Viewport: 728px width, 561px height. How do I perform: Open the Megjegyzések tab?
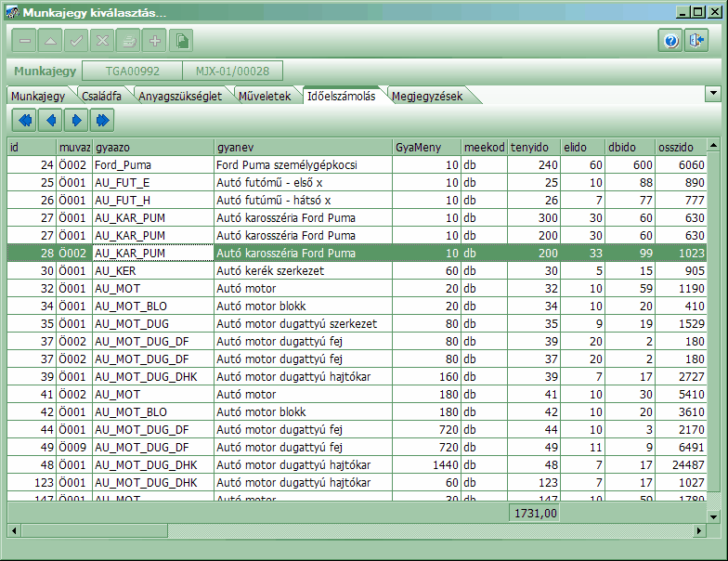tap(427, 97)
